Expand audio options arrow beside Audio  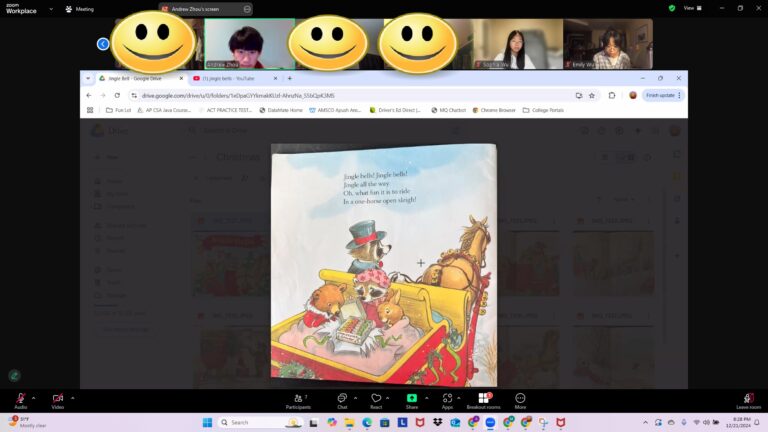click(33, 398)
